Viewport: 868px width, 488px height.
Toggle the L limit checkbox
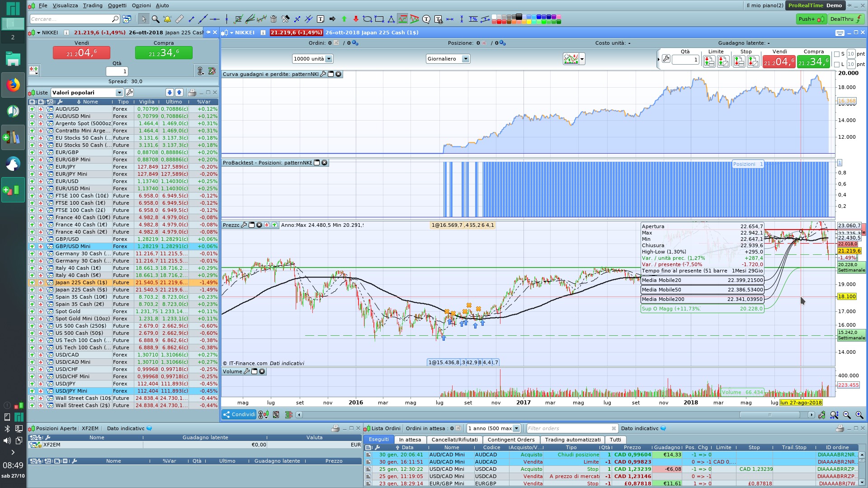tap(837, 64)
